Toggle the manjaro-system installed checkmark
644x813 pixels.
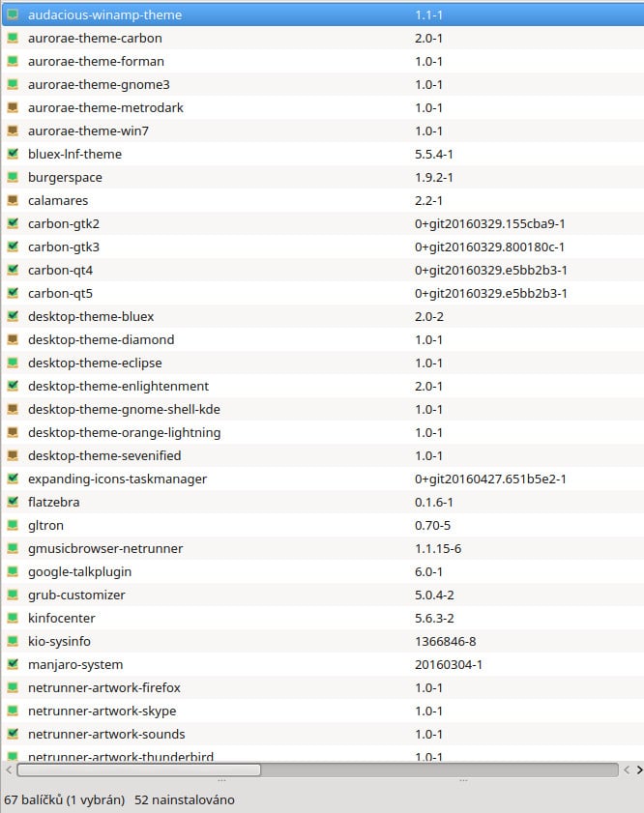(x=13, y=665)
